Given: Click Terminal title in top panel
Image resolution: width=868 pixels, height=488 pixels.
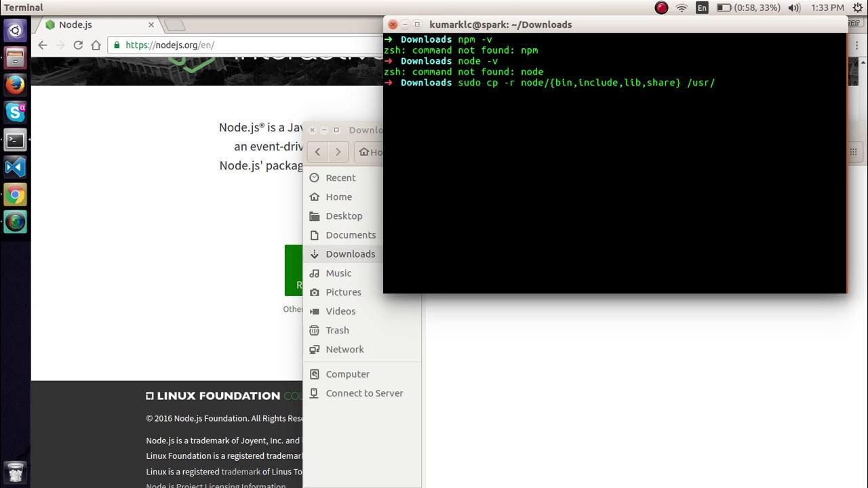Looking at the screenshot, I should click(x=24, y=7).
